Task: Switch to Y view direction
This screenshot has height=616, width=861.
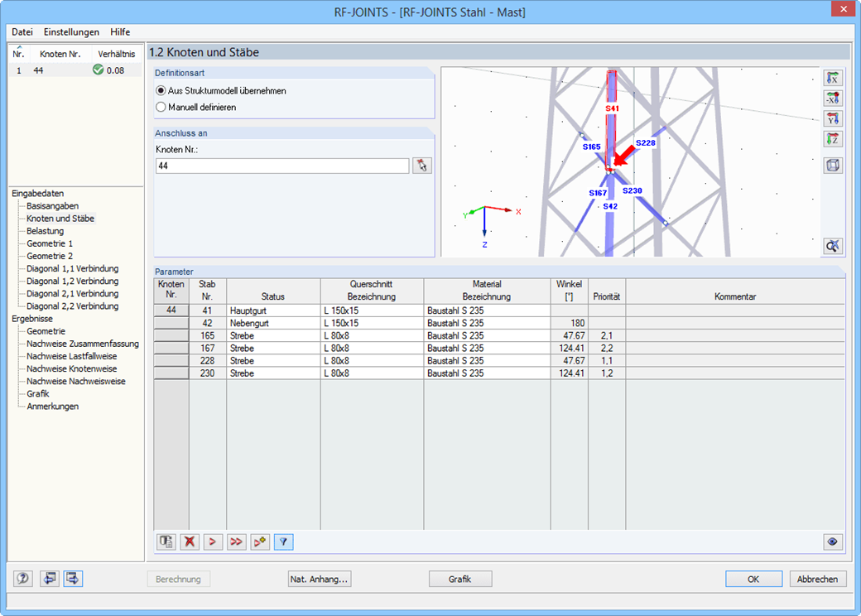Action: 833,118
